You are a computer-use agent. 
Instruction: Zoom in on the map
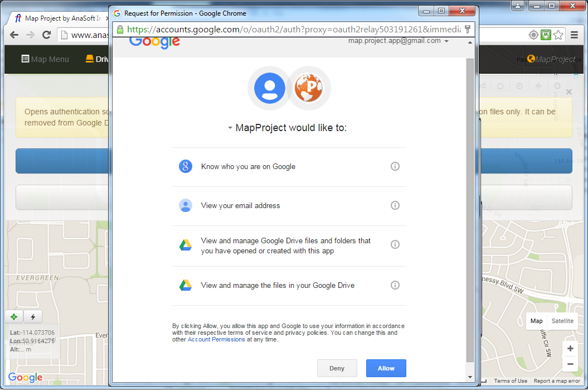[570, 348]
